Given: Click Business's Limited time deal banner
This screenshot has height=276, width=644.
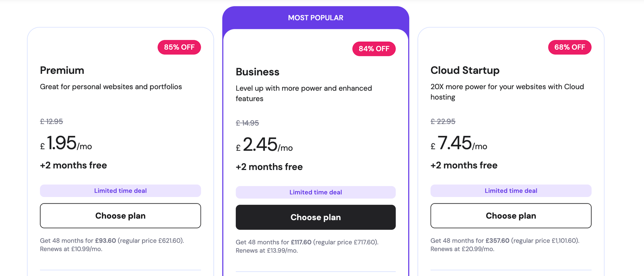Looking at the screenshot, I should tap(316, 192).
